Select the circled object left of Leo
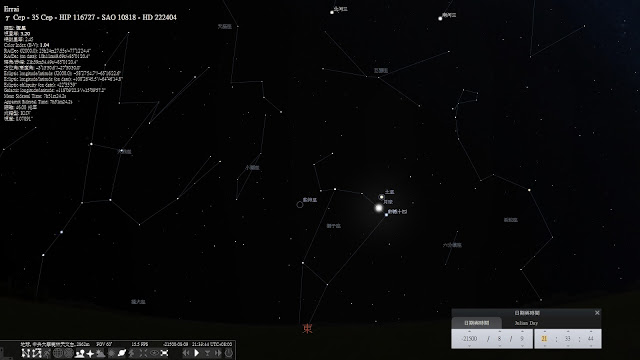The image size is (640, 360). [300, 204]
